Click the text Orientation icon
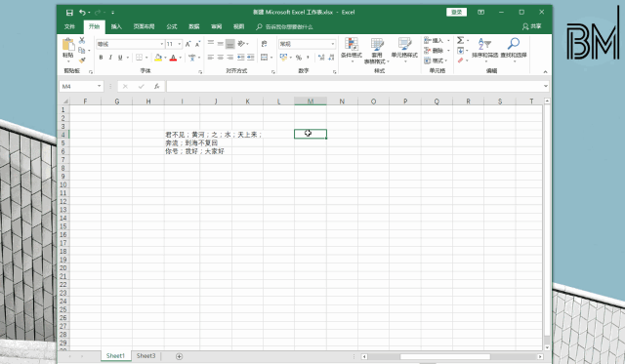This screenshot has height=364, width=625. 241,43
